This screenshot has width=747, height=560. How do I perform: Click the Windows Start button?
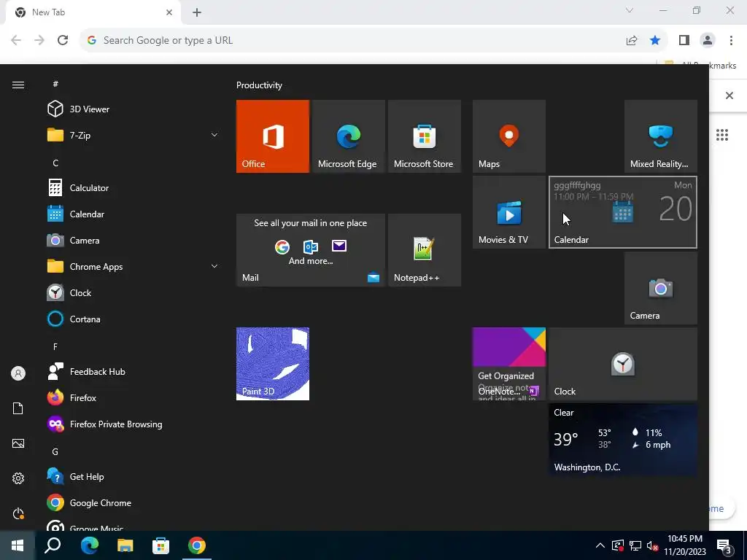click(18, 545)
